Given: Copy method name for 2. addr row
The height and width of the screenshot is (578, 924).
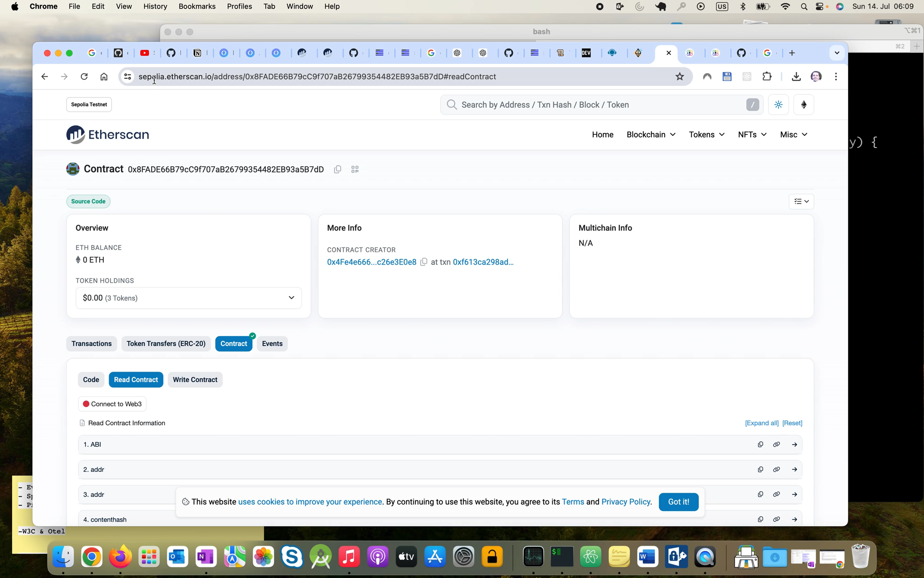Looking at the screenshot, I should tap(760, 470).
